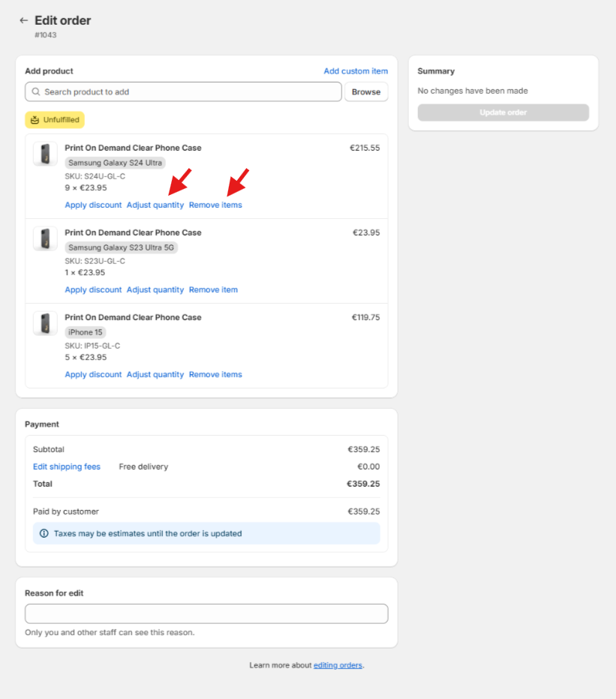Click Edit shipping fees link
This screenshot has height=699, width=616.
tap(67, 467)
